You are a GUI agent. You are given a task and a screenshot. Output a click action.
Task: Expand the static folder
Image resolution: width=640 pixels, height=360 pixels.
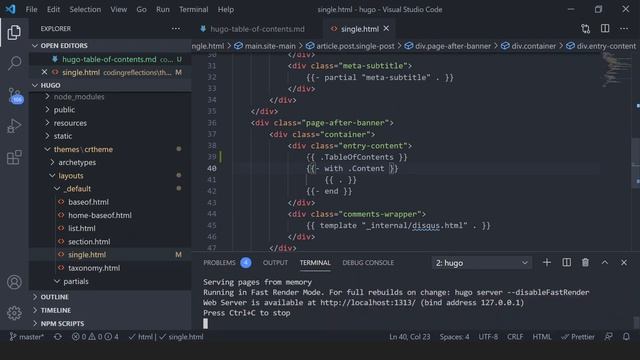(62, 136)
